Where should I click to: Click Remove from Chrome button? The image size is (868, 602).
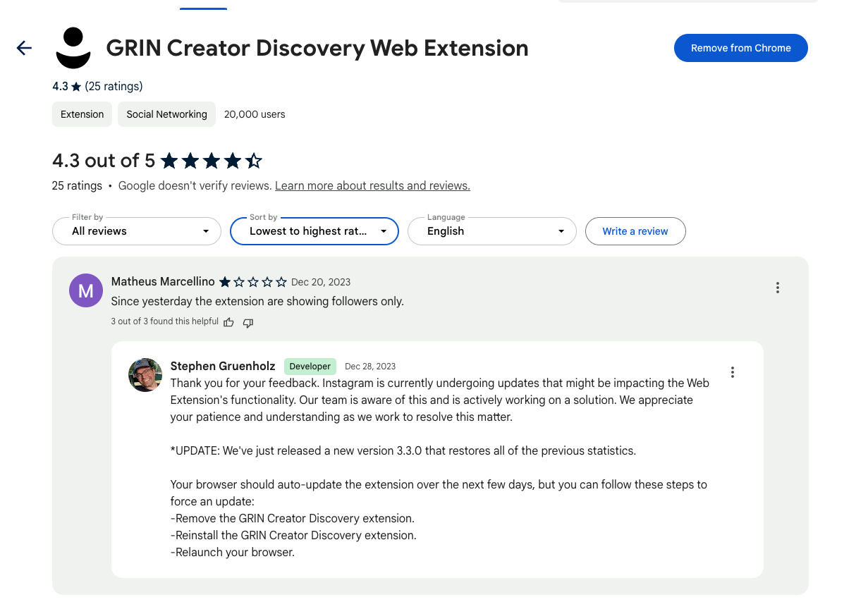tap(740, 48)
